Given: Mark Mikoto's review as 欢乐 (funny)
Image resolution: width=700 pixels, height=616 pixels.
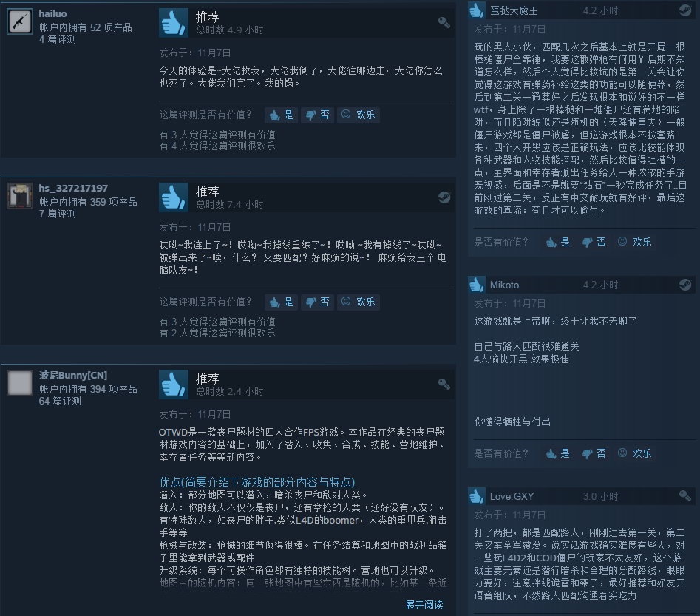Looking at the screenshot, I should (x=634, y=453).
